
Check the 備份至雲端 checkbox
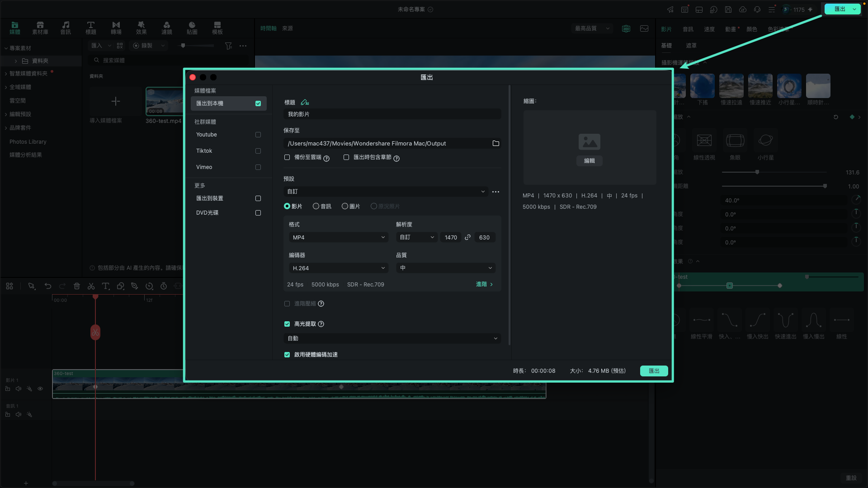287,157
